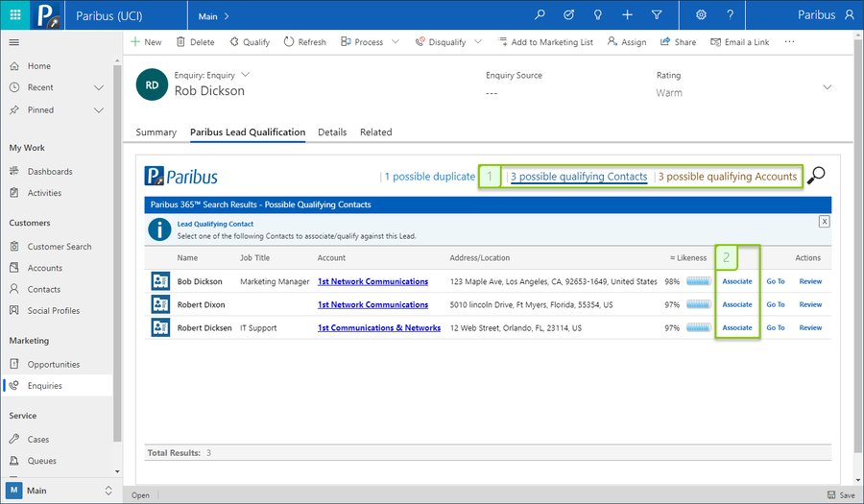Click New in the command bar
Screen dimensions: 864x504
point(146,42)
